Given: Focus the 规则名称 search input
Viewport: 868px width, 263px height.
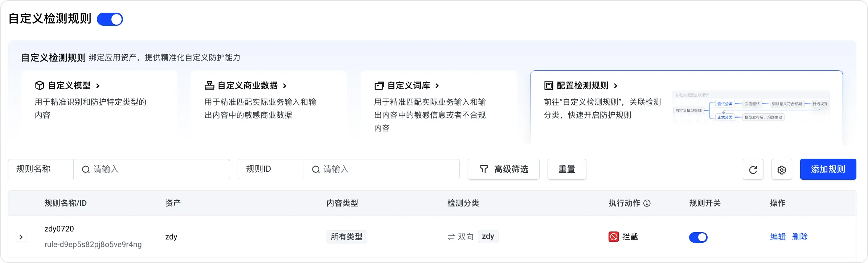Looking at the screenshot, I should pyautogui.click(x=152, y=169).
